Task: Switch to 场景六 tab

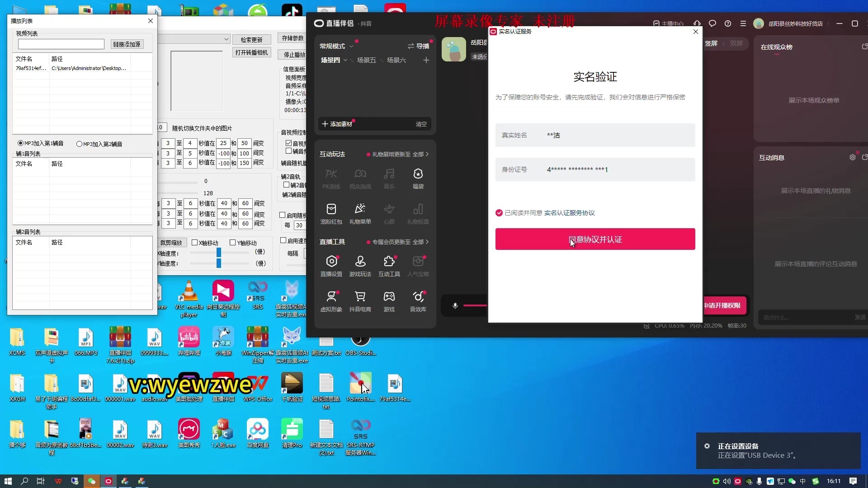Action: tap(396, 60)
